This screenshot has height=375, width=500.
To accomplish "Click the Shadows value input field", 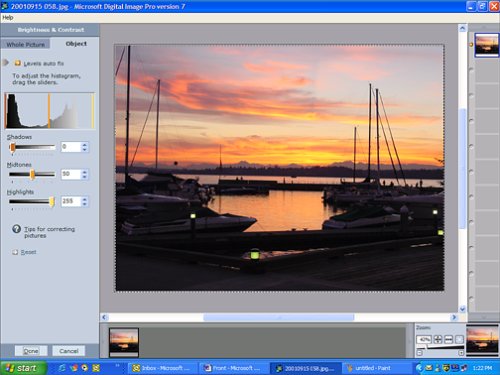I will (71, 147).
